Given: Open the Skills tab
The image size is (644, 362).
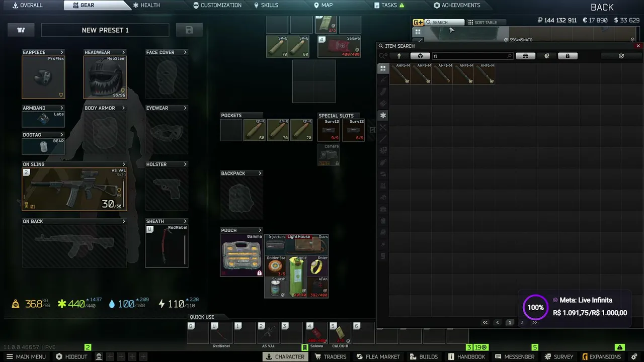Looking at the screenshot, I should tap(266, 5).
